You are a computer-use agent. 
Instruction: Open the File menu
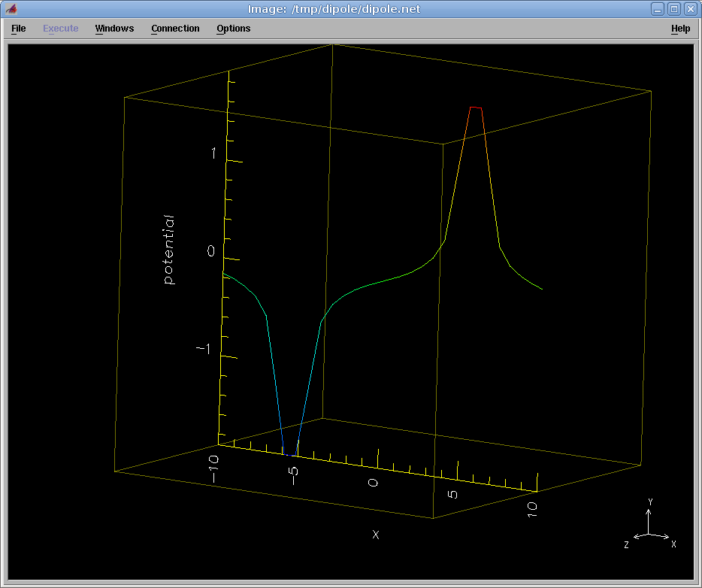pyautogui.click(x=19, y=29)
